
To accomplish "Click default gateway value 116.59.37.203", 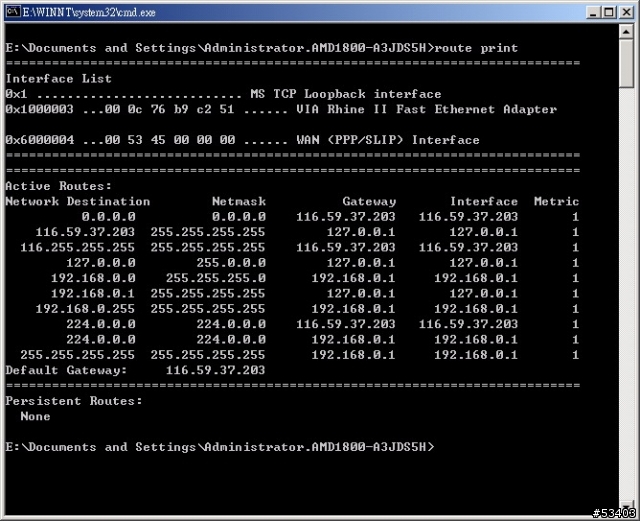I will pos(216,370).
